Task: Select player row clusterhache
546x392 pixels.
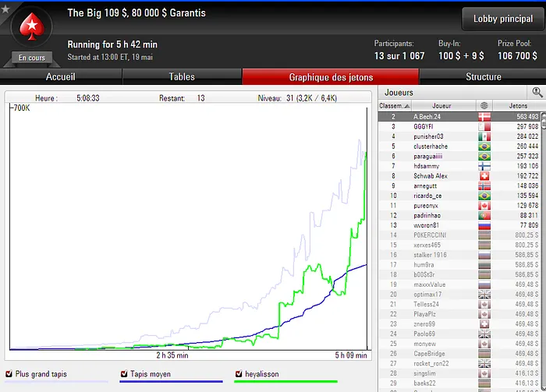Action: 459,146
